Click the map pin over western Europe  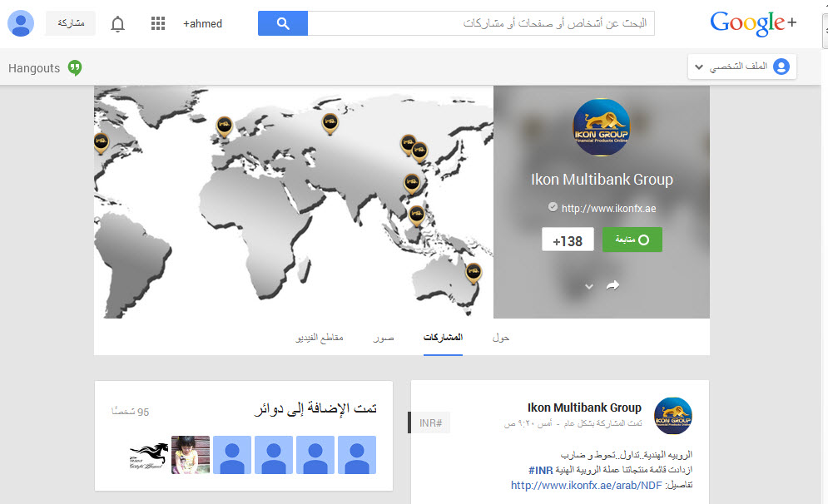(x=225, y=126)
